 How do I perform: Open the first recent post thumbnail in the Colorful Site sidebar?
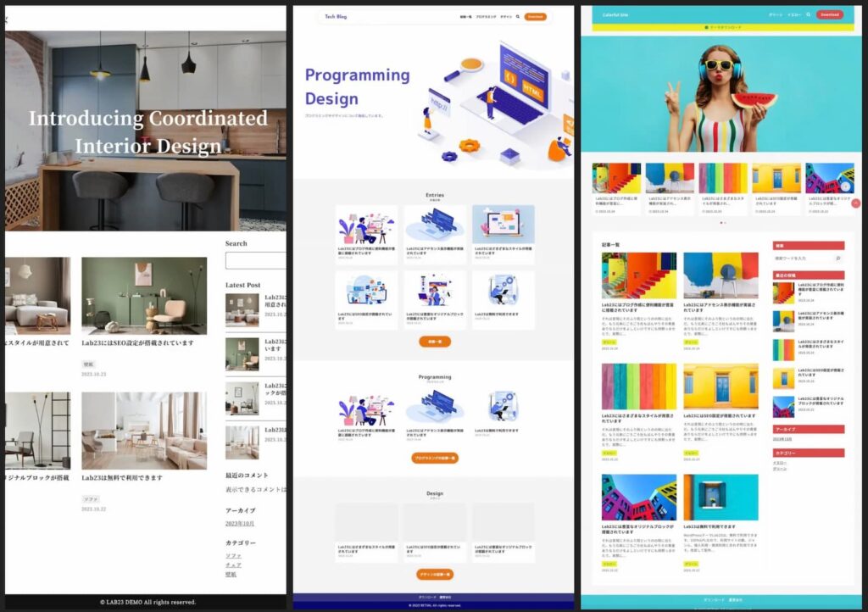pos(783,292)
